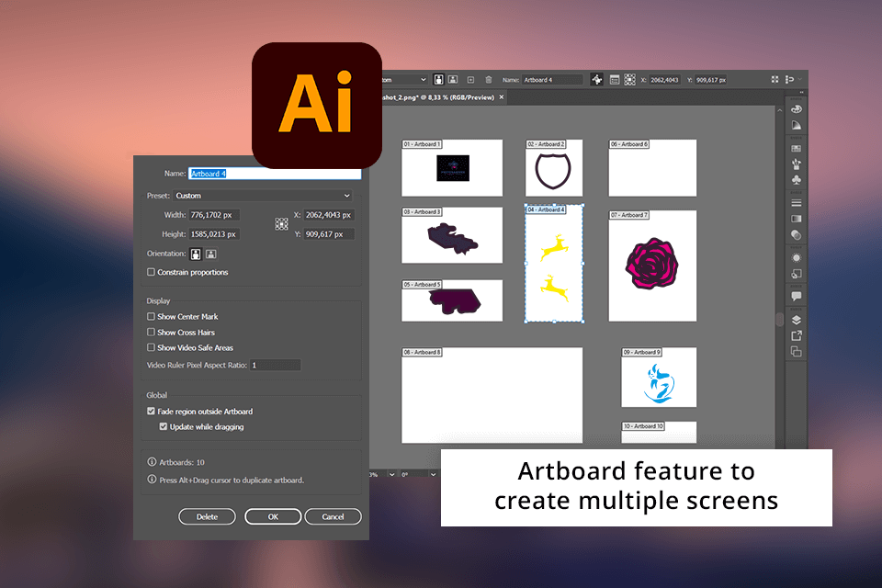Click reference point grid in control bar
The image size is (882, 588).
coord(629,80)
